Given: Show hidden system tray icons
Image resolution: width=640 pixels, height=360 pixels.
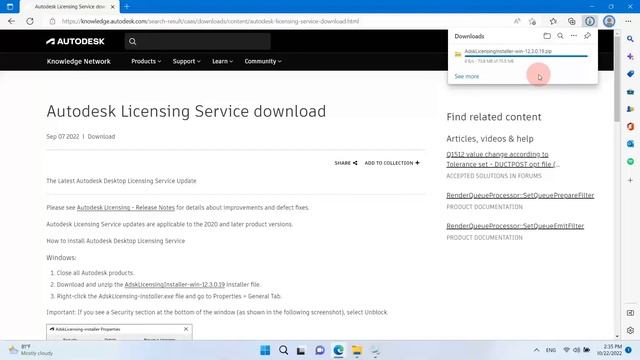Looking at the screenshot, I should (x=536, y=350).
